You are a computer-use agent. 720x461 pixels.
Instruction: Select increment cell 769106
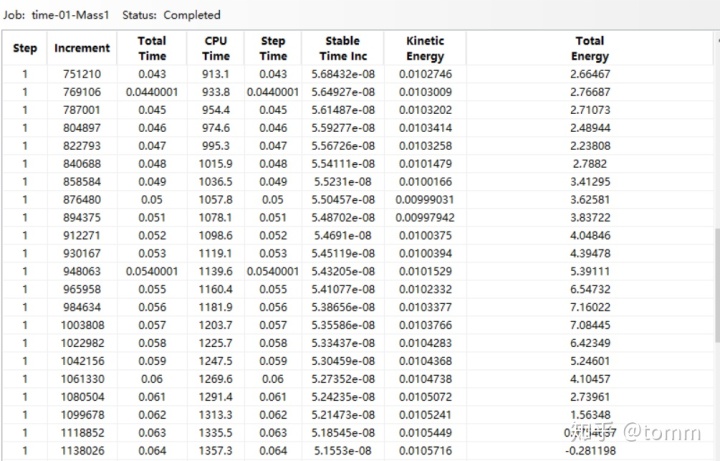click(82, 92)
